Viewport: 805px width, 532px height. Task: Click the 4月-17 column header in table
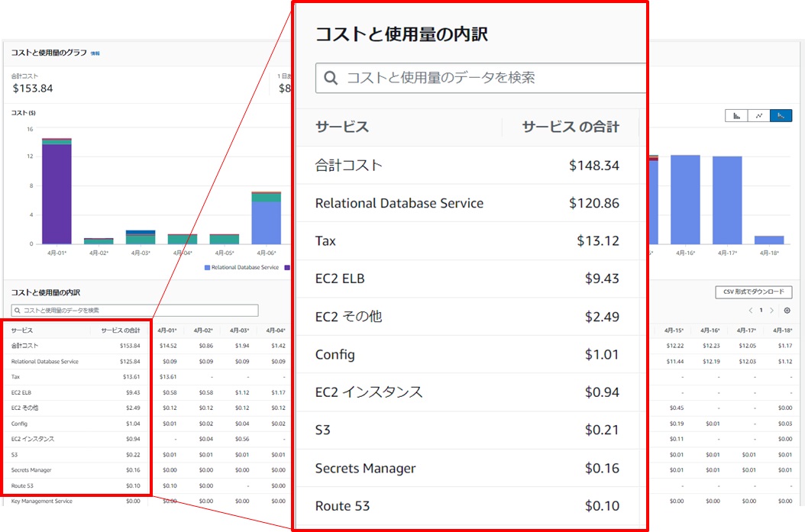tap(746, 330)
